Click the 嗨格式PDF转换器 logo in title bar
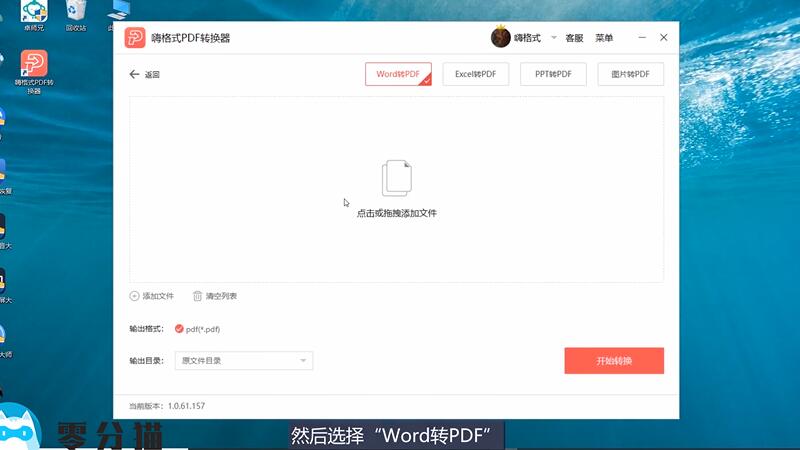 [135, 38]
